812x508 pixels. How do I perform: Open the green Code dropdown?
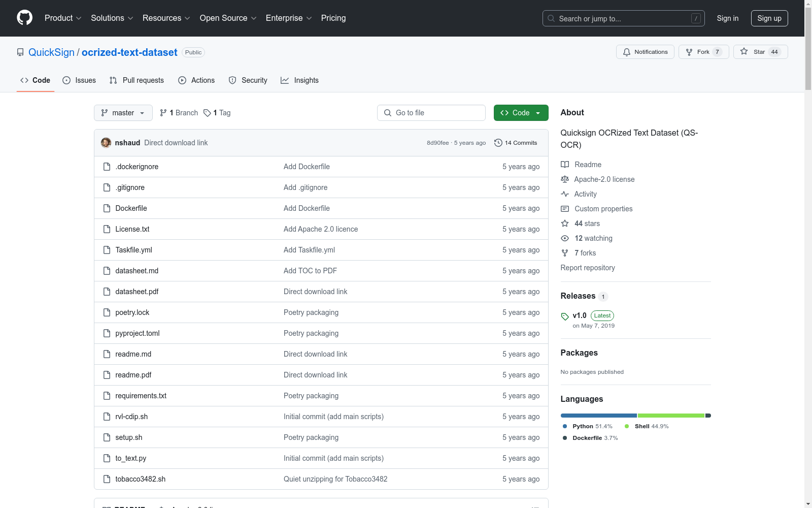[521, 113]
